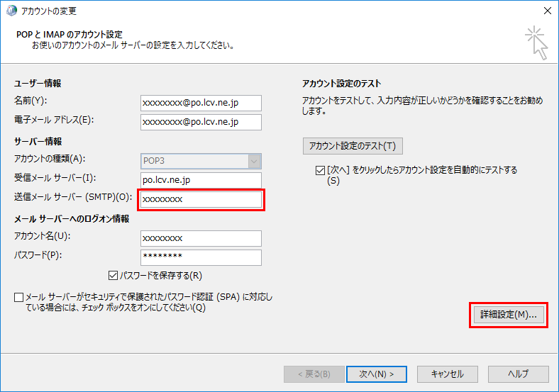Click the キャンセル button

(447, 374)
